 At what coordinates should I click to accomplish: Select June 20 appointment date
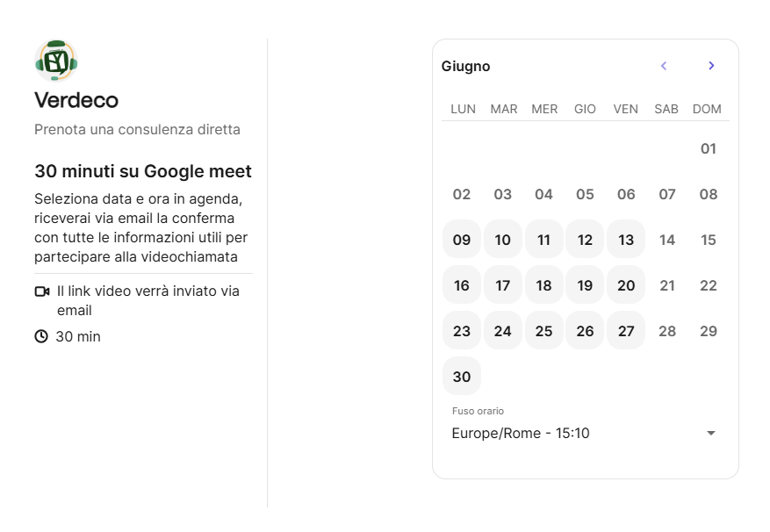pyautogui.click(x=626, y=285)
